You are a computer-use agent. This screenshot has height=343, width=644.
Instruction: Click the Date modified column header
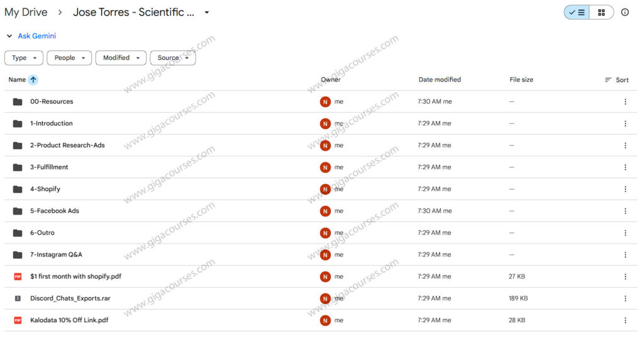pyautogui.click(x=440, y=80)
